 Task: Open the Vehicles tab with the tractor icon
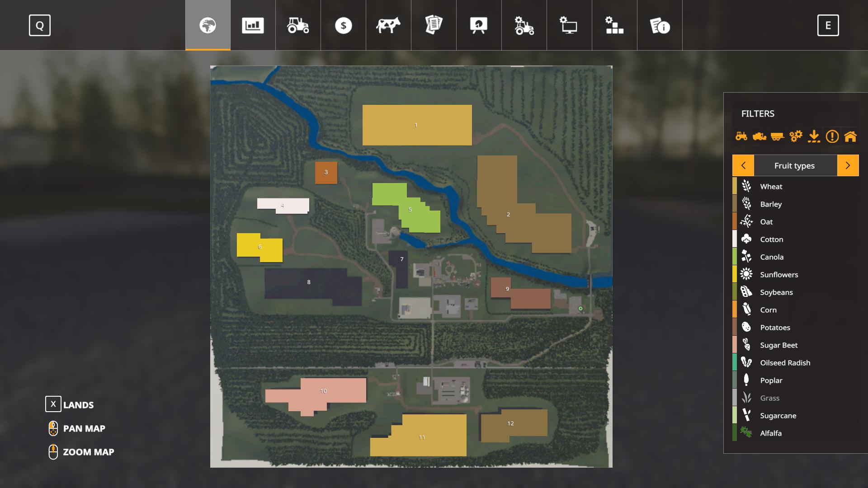[x=298, y=25]
